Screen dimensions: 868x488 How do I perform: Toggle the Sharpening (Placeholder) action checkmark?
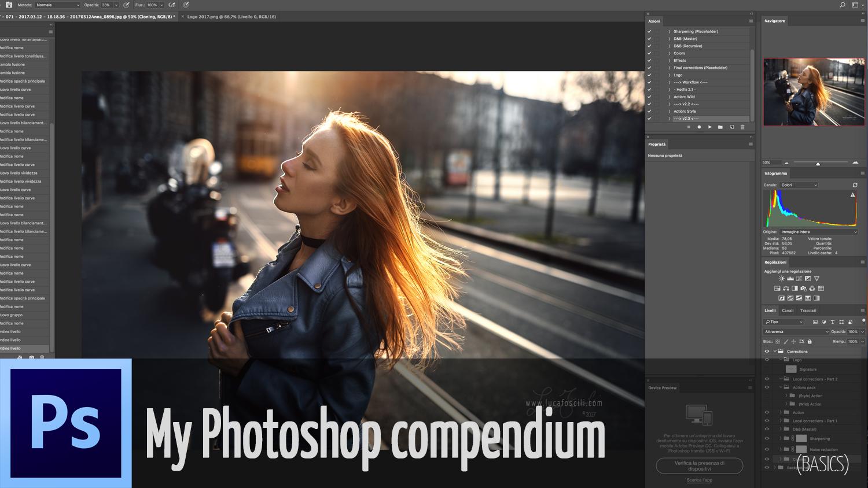point(649,31)
